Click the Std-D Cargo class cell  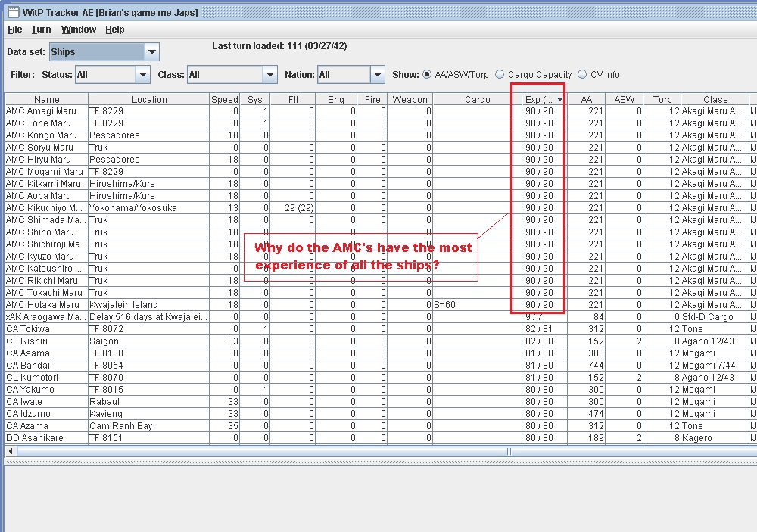click(x=715, y=316)
